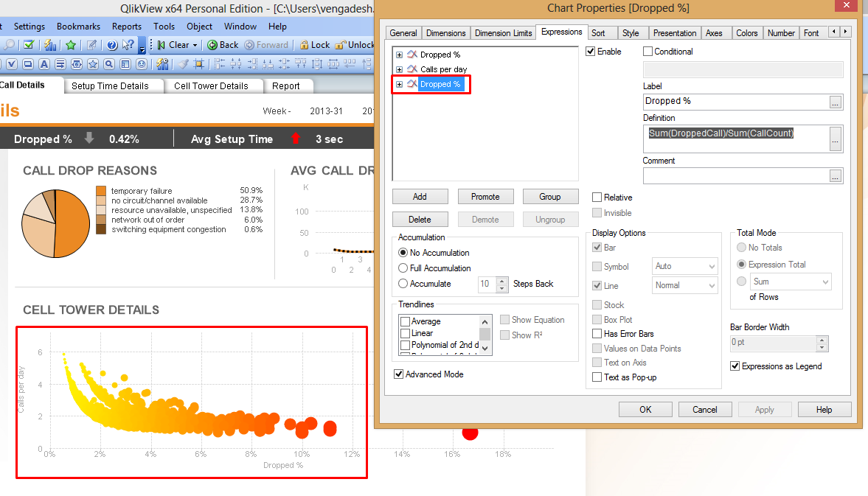
Task: Open the Total Mode Sum dropdown
Action: click(x=791, y=282)
